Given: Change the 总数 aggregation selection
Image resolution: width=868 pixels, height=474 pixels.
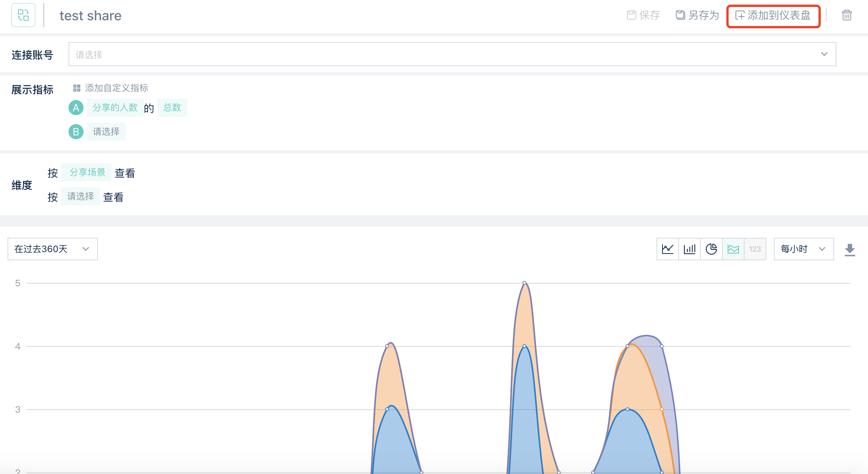Looking at the screenshot, I should [x=172, y=108].
